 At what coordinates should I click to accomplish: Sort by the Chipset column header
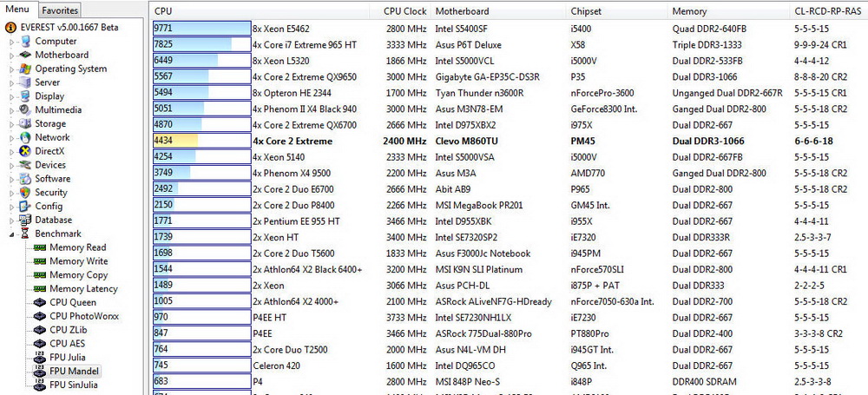point(618,10)
